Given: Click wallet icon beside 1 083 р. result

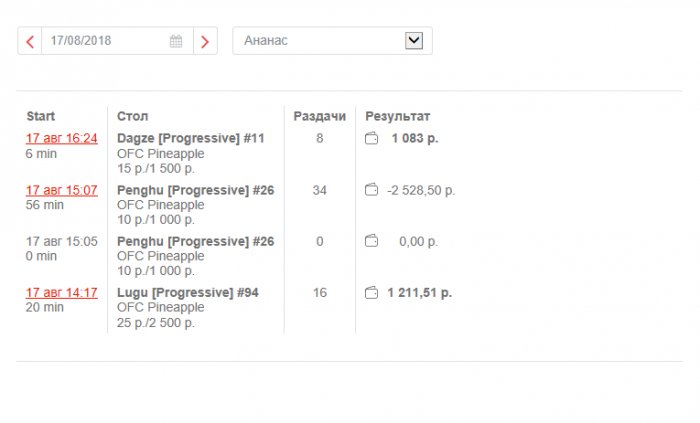Looking at the screenshot, I should 371,138.
